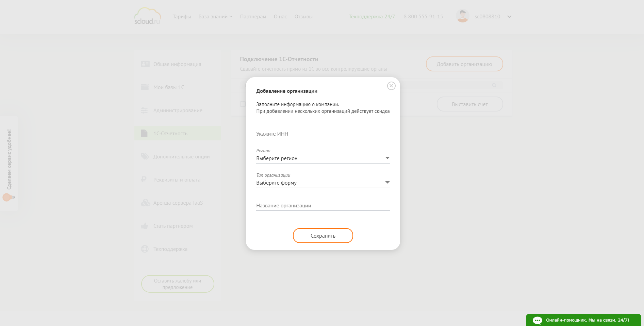This screenshot has width=644, height=326.
Task: Click the Мои базы 1С database icon
Action: click(145, 87)
